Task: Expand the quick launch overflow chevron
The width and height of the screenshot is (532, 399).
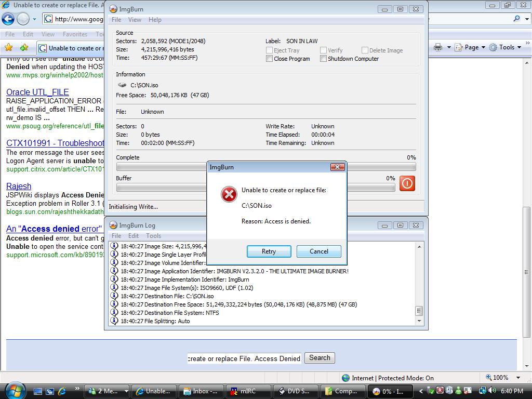Action: point(77,388)
